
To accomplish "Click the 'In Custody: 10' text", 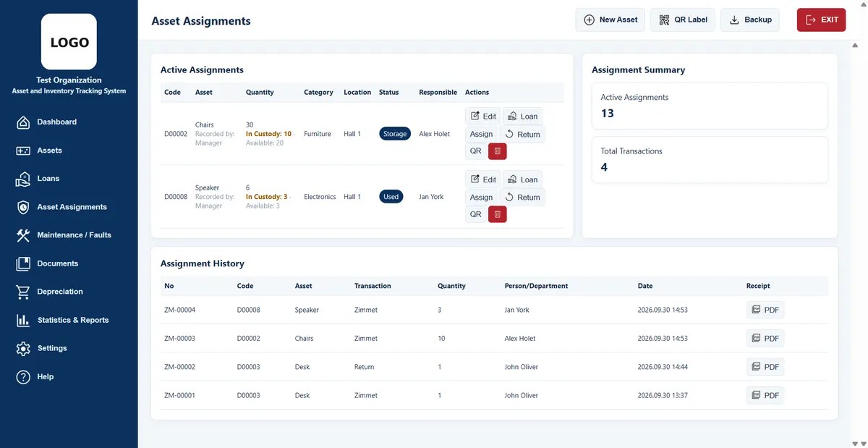I will point(268,134).
